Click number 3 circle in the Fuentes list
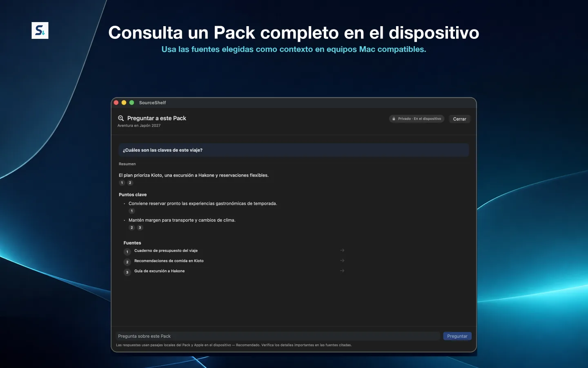This screenshot has width=588, height=368. coord(127,272)
